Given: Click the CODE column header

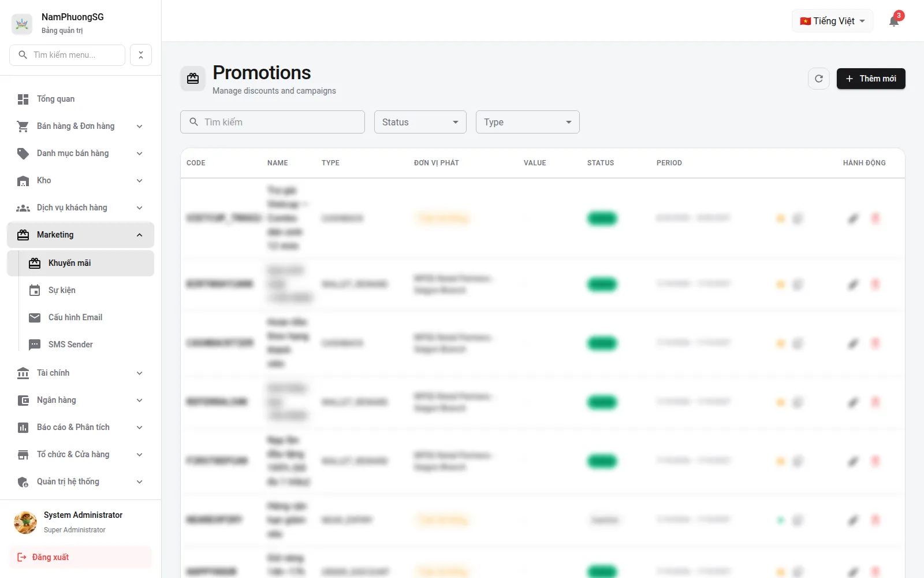Looking at the screenshot, I should point(196,163).
